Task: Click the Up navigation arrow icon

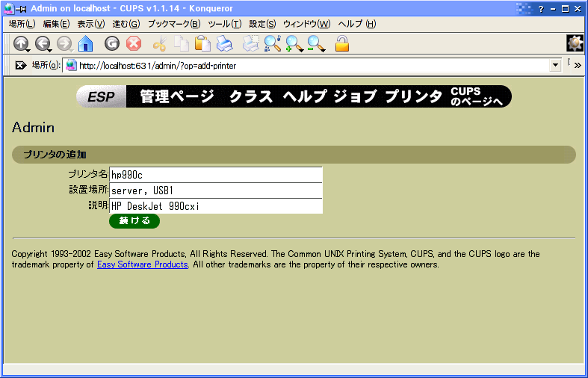Action: click(20, 44)
